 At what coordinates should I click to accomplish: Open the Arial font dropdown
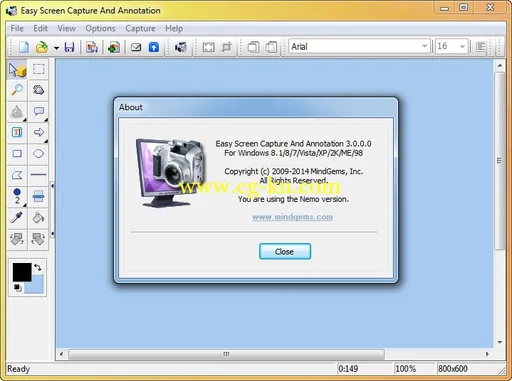point(424,46)
